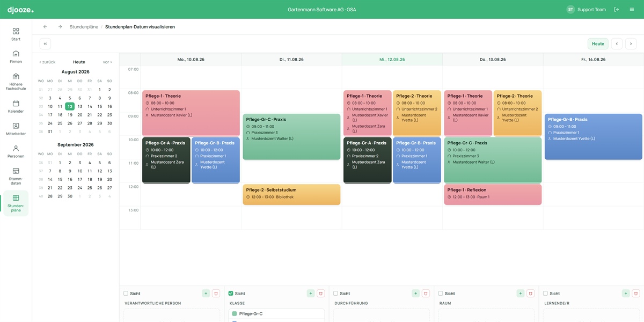Open the Kalender sidebar item

pos(16,106)
